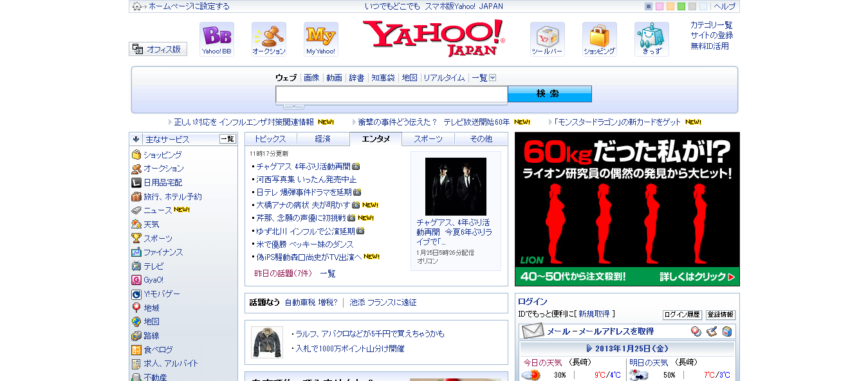Viewport: 868px width, 381px height.
Task: Click inside the web search text field
Action: pyautogui.click(x=392, y=95)
